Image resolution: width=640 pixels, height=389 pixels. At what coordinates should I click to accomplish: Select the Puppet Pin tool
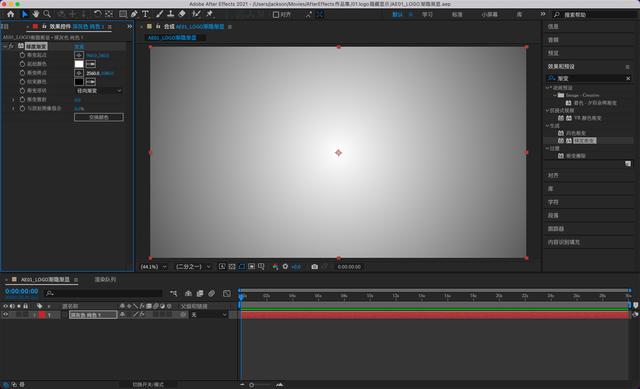click(210, 14)
